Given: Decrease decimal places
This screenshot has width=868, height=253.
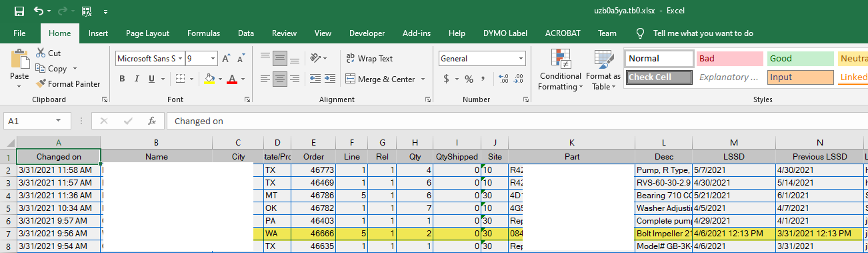Looking at the screenshot, I should pyautogui.click(x=518, y=79).
